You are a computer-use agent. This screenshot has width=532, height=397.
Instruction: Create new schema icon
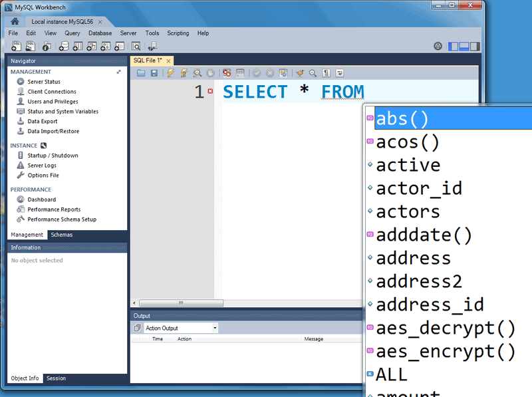click(x=64, y=46)
